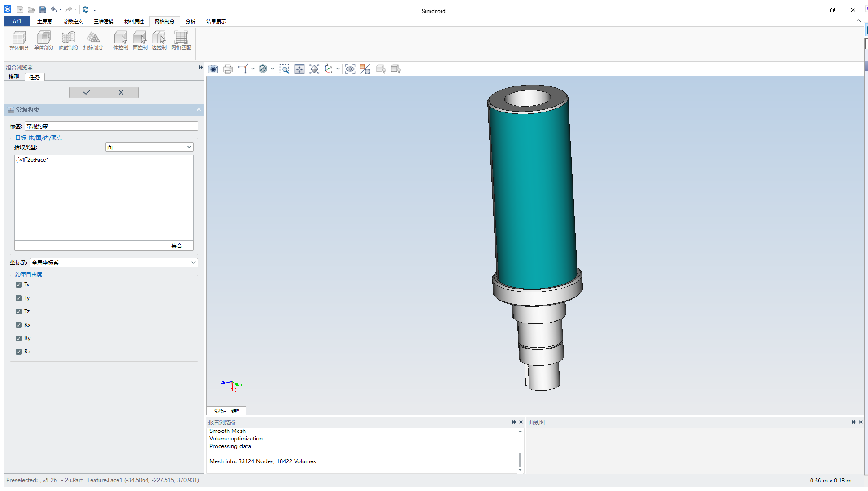Expand the axis tool dropdown arrow
The height and width of the screenshot is (491, 868).
click(x=253, y=69)
